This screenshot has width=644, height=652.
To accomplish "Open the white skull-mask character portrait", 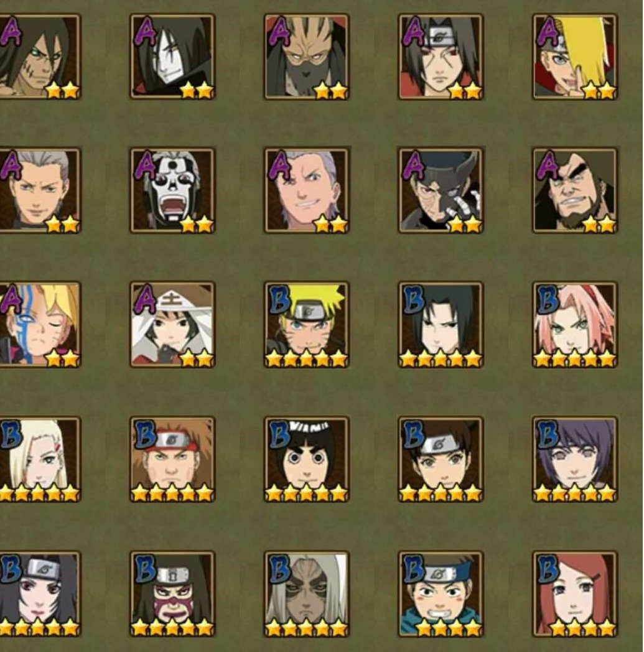I will point(172,190).
